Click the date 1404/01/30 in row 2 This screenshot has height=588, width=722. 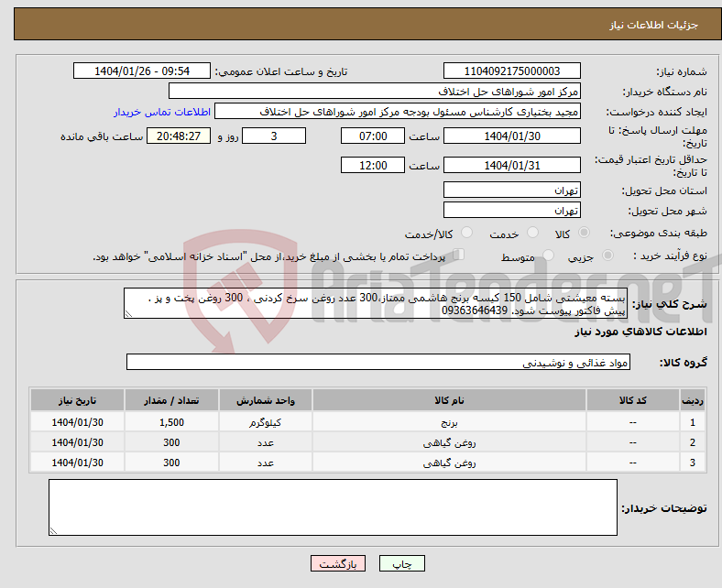click(77, 442)
